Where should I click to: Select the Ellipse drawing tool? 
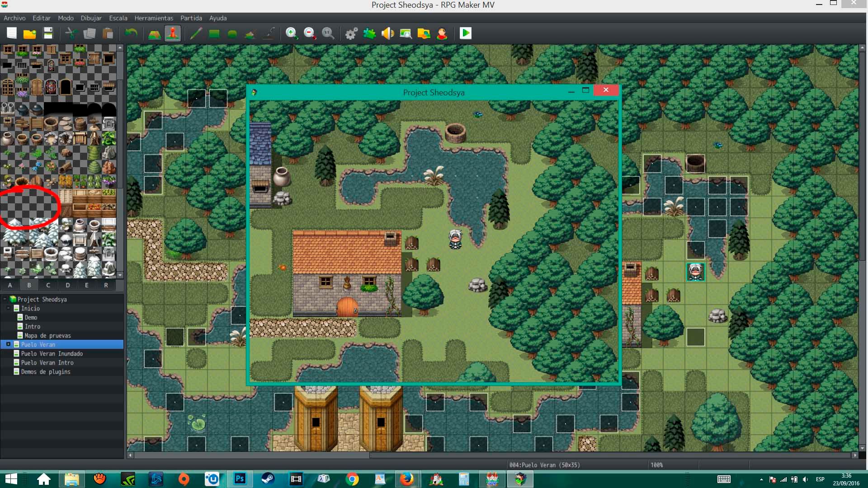point(232,33)
